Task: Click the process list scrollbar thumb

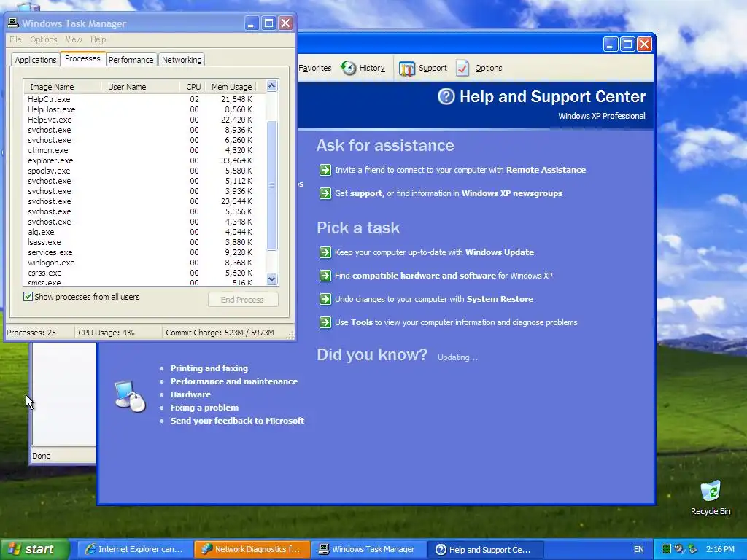Action: 271,186
